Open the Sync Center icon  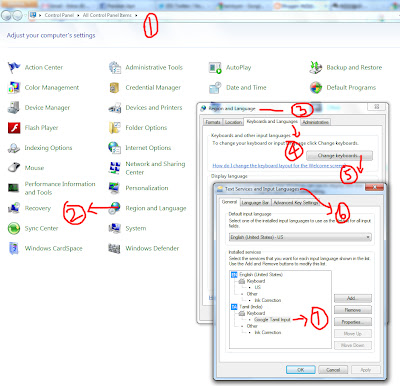pos(14,228)
